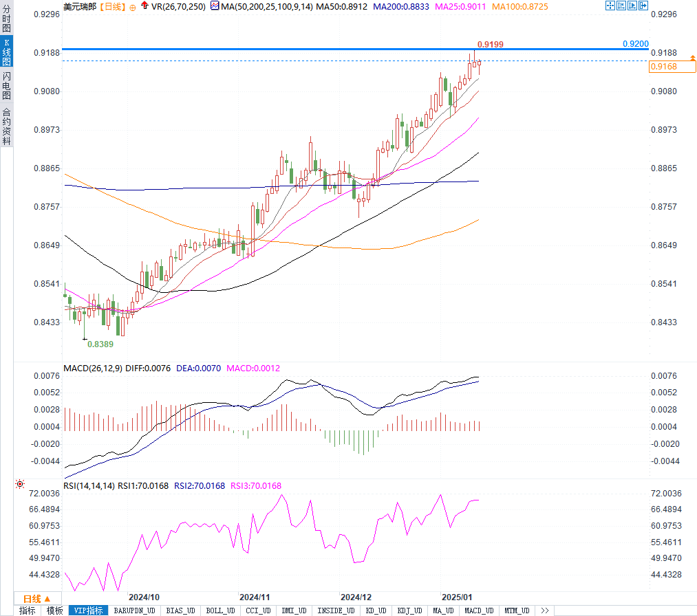The height and width of the screenshot is (616, 697).
Task: Open the 闪电图 side tab
Action: point(7,86)
